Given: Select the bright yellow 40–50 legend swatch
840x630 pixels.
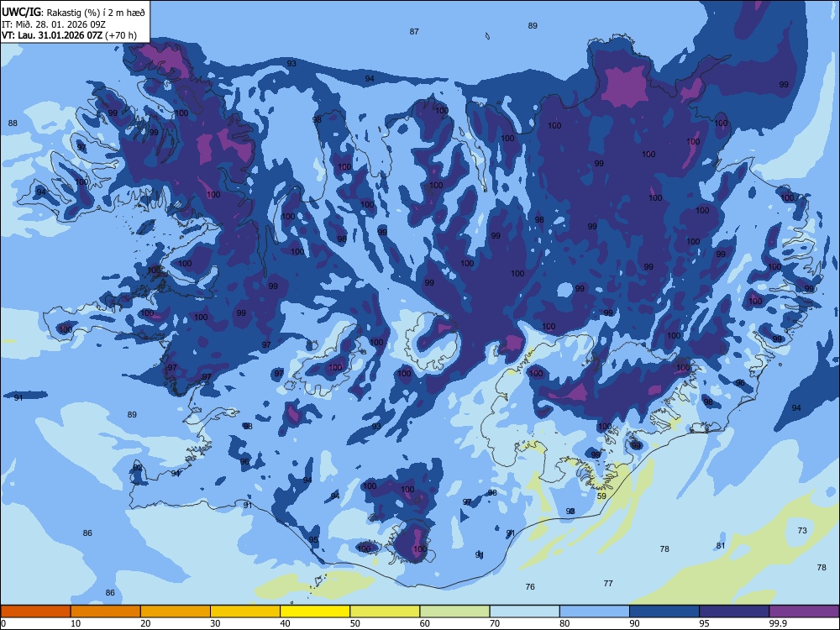Looking at the screenshot, I should [x=315, y=612].
